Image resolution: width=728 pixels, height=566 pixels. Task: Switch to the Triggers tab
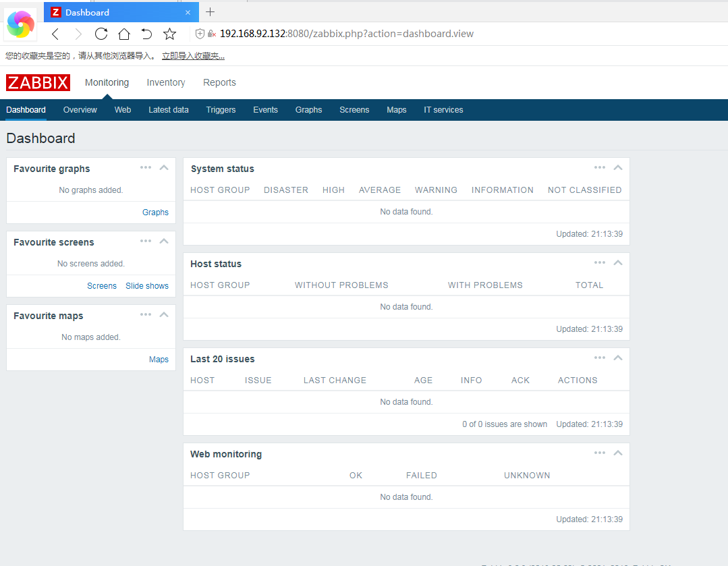[x=221, y=110]
